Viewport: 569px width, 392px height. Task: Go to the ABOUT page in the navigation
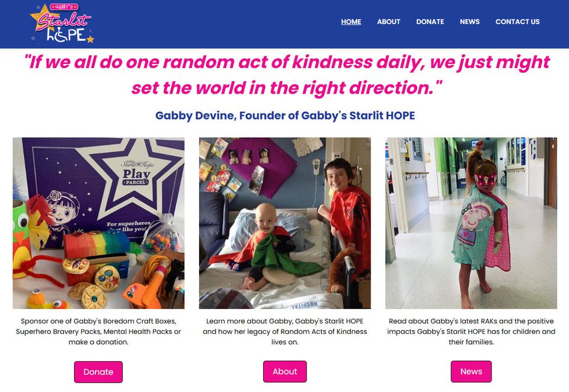[x=388, y=22]
